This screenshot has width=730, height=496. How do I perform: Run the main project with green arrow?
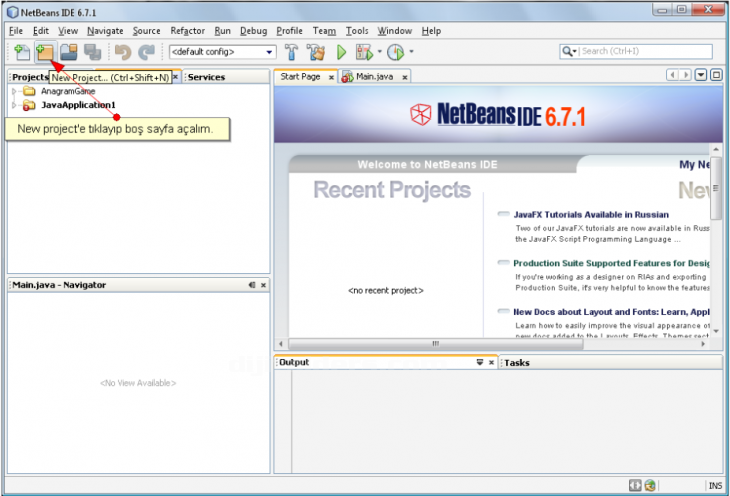click(x=341, y=52)
